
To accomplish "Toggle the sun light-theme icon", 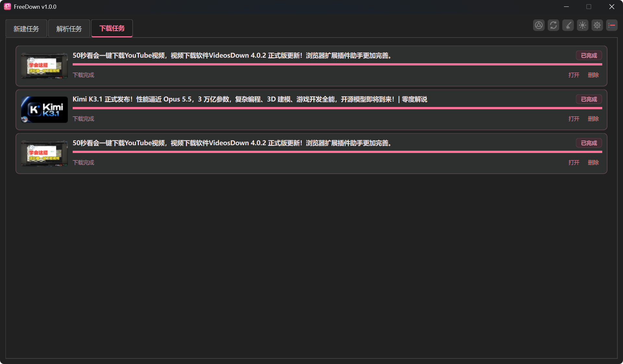I will point(582,25).
